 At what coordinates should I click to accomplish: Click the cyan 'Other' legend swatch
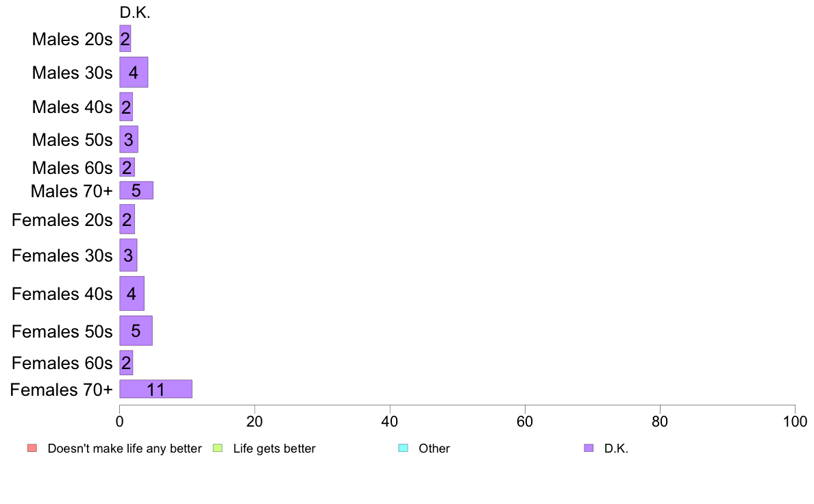point(404,448)
